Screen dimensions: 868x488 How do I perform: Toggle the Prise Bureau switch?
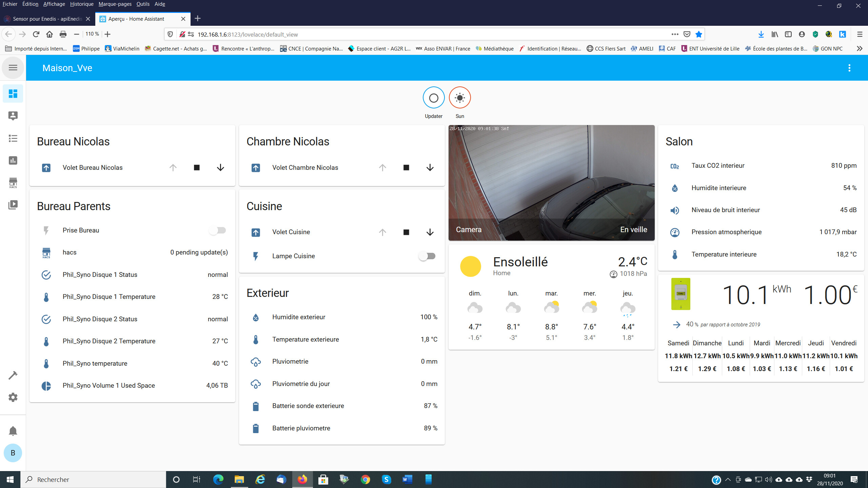point(217,230)
